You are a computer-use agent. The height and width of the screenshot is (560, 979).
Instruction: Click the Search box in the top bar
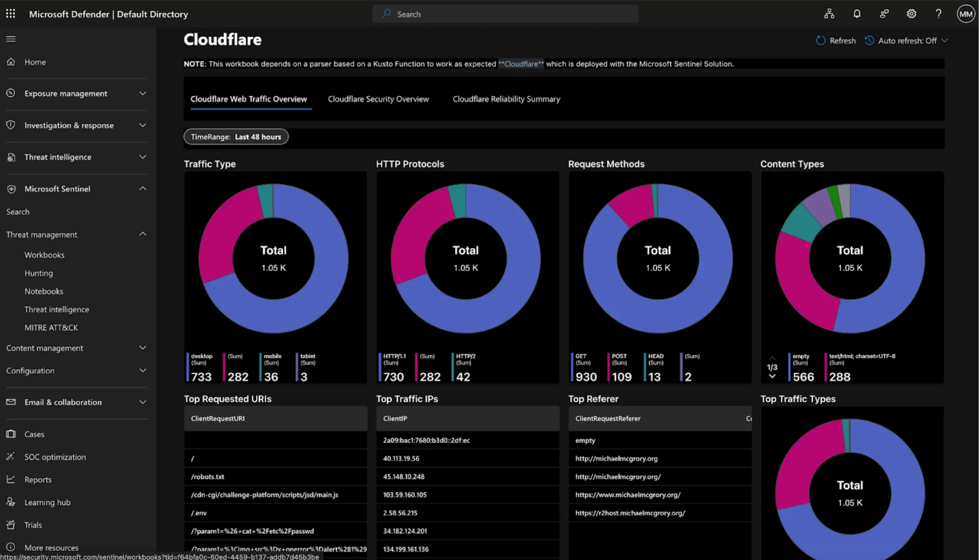pos(505,13)
